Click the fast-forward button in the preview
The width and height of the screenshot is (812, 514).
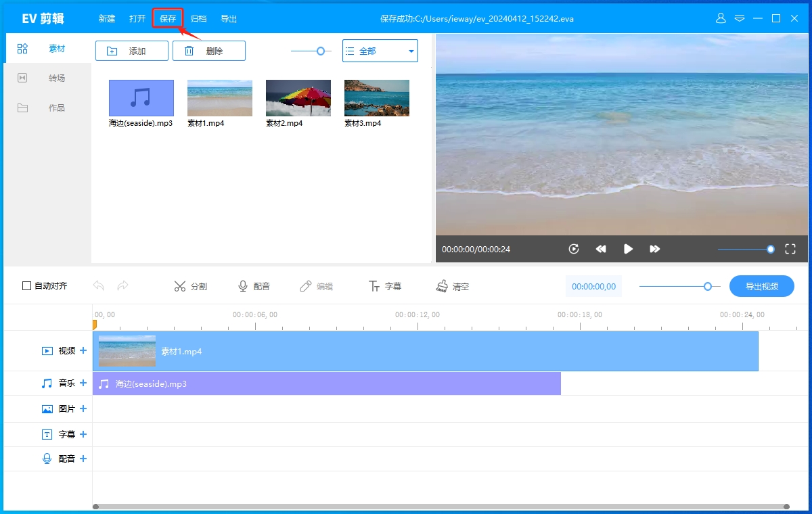pyautogui.click(x=654, y=249)
